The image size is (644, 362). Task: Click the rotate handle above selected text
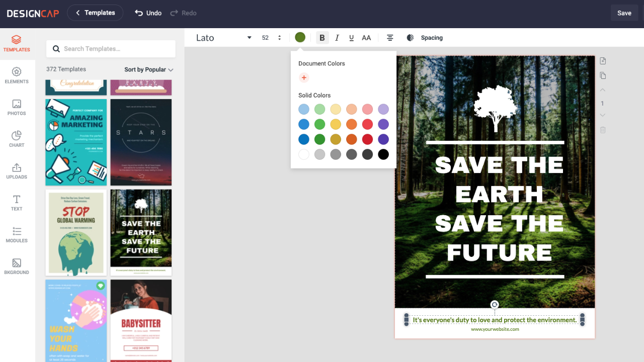coord(495,305)
